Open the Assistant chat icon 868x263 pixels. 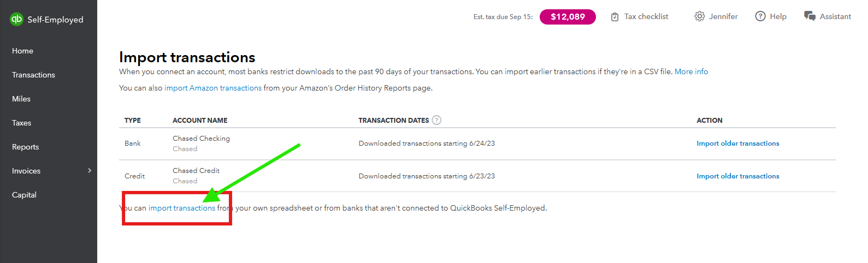click(x=810, y=16)
